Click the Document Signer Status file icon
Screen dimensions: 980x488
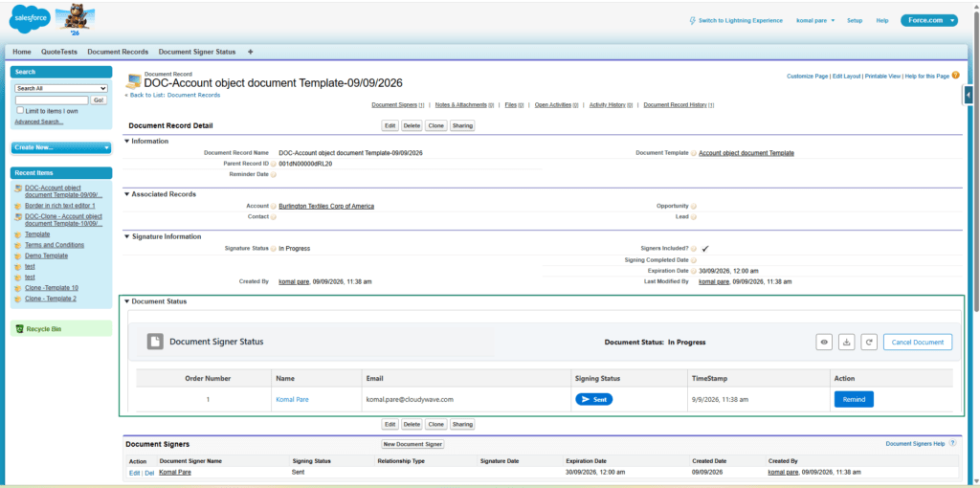tap(155, 342)
